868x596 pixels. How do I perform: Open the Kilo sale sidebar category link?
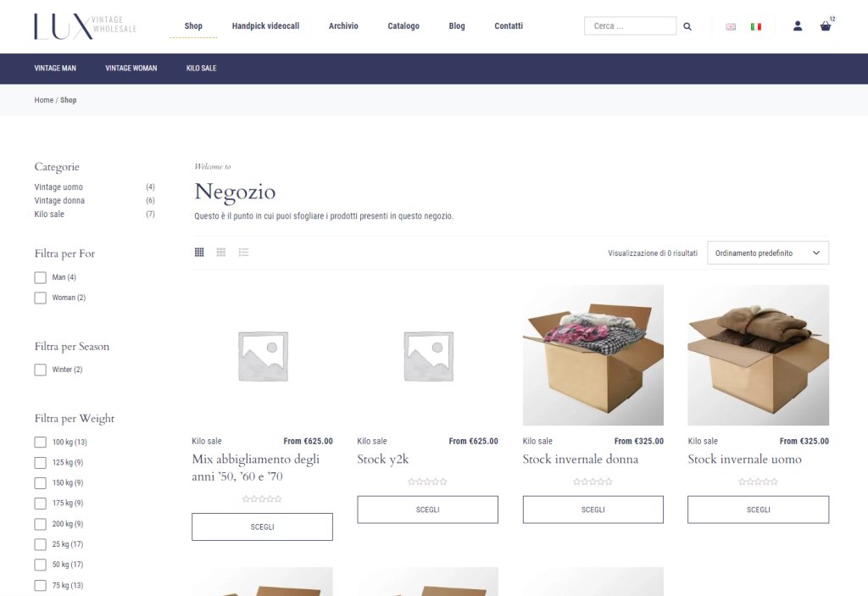click(49, 214)
